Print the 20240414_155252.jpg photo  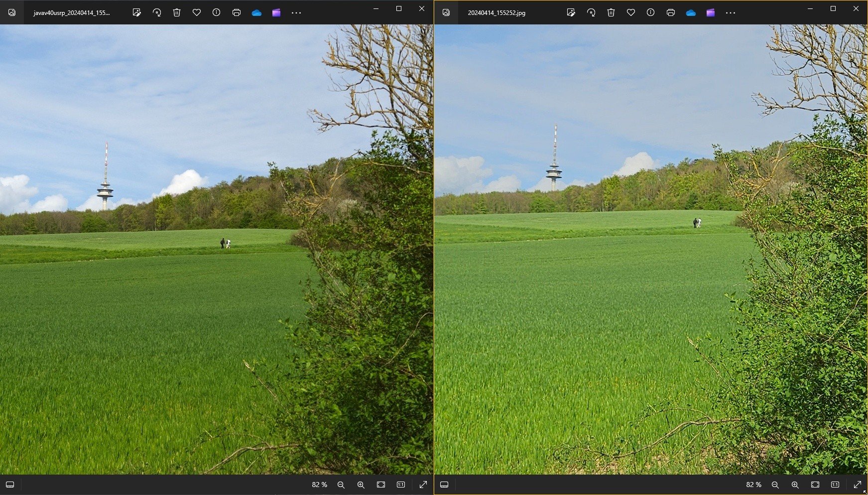point(671,12)
